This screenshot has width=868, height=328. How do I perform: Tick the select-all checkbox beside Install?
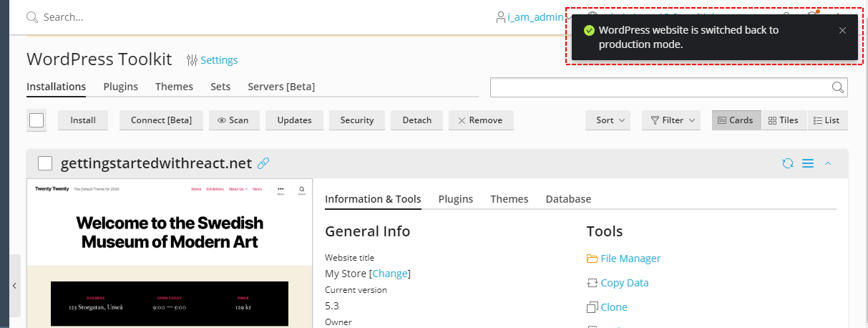(36, 120)
